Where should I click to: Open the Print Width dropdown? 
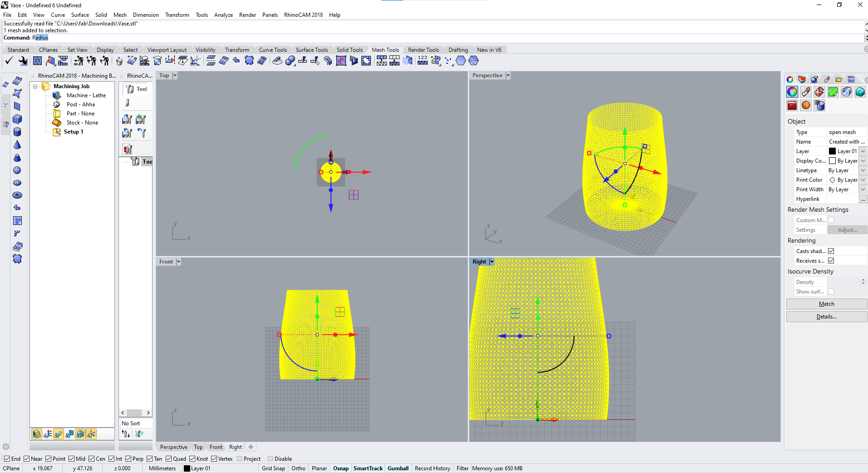tap(863, 189)
